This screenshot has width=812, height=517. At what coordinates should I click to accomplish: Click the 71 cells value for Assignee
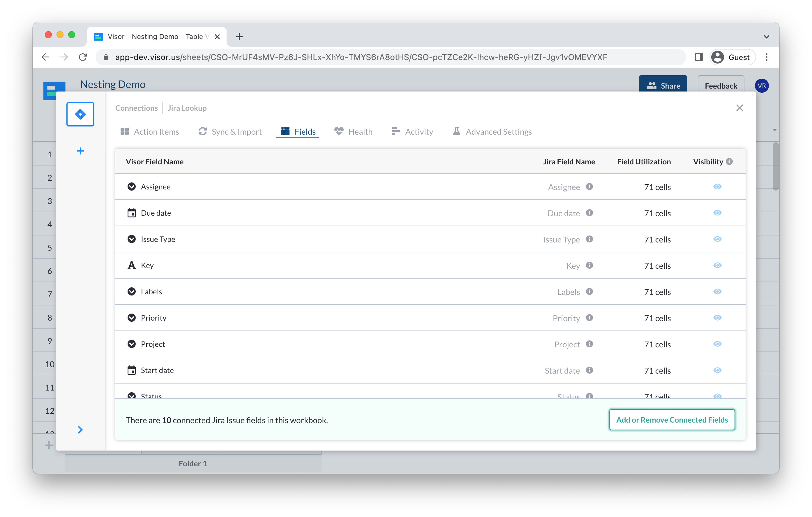657,187
